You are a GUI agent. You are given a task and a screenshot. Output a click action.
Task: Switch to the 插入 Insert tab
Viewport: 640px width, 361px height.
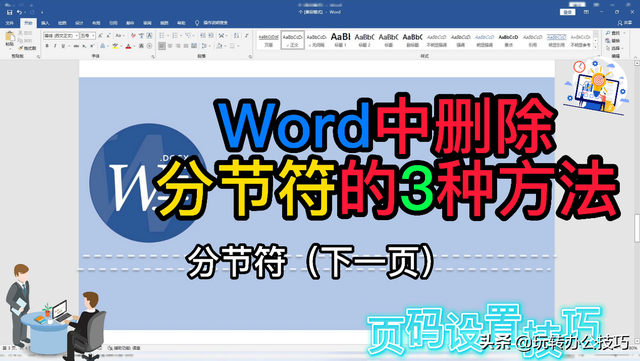[45, 23]
